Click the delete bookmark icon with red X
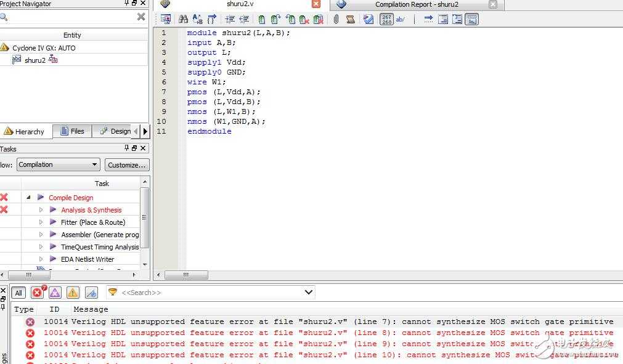Screen dimensions: 623x364 304,20
